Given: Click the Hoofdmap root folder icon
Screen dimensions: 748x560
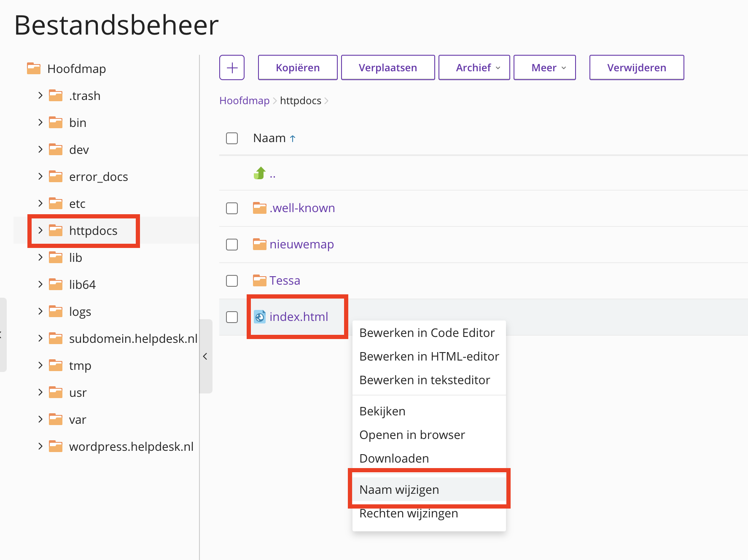Looking at the screenshot, I should [x=34, y=68].
